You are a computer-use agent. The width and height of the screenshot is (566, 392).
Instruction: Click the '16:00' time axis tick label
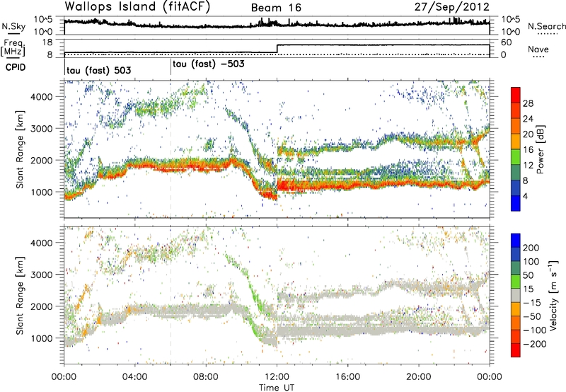pos(347,377)
